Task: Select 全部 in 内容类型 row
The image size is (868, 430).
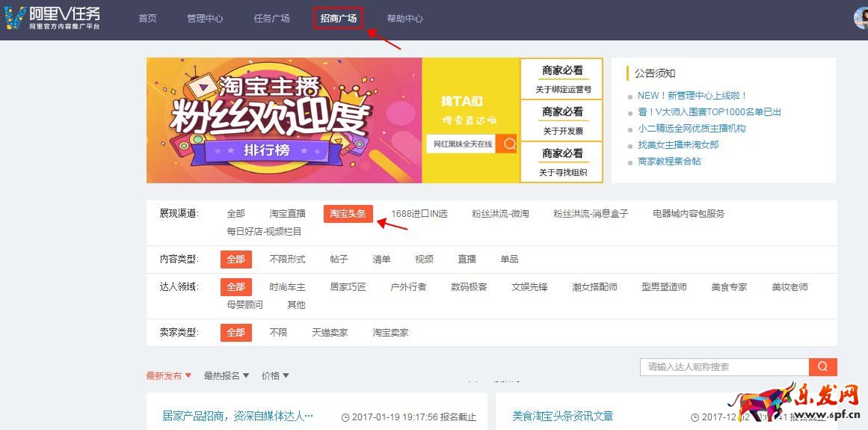Action: 236,259
